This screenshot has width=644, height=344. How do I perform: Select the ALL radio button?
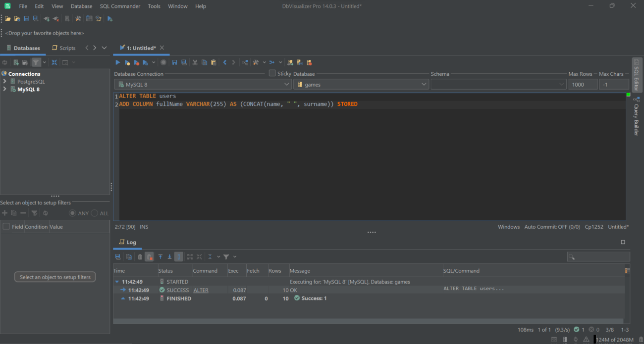coord(95,213)
